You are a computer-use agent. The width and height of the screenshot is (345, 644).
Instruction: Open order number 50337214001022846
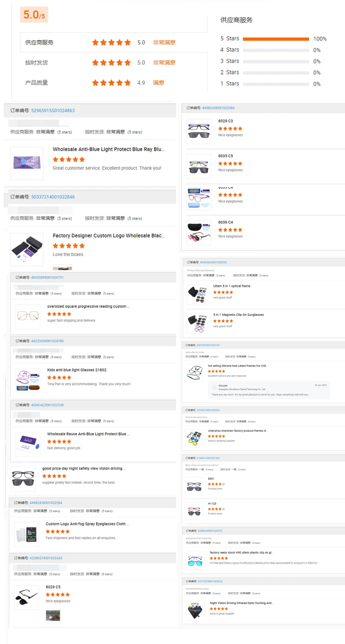pyautogui.click(x=53, y=197)
